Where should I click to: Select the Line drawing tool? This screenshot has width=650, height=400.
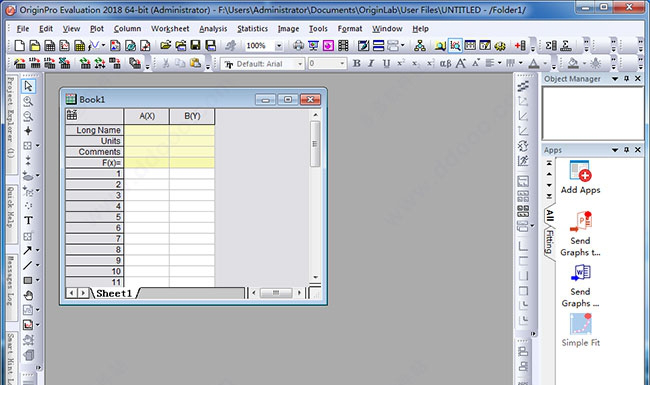point(27,265)
